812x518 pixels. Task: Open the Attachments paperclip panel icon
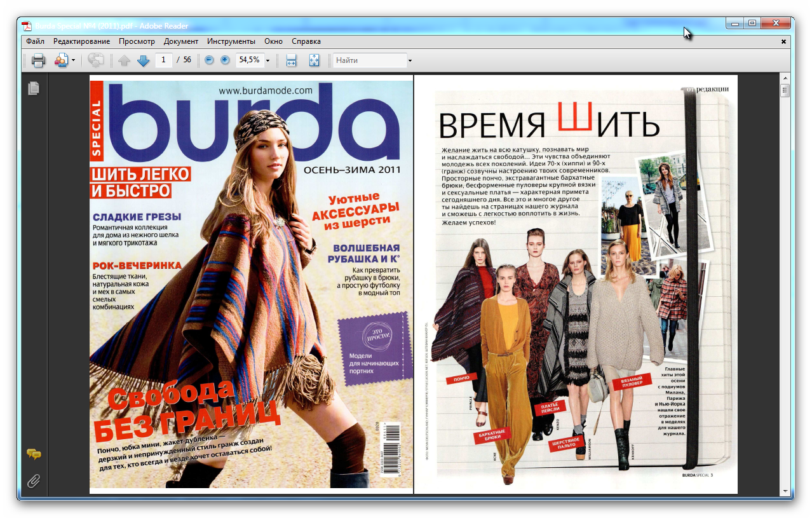pos(34,481)
